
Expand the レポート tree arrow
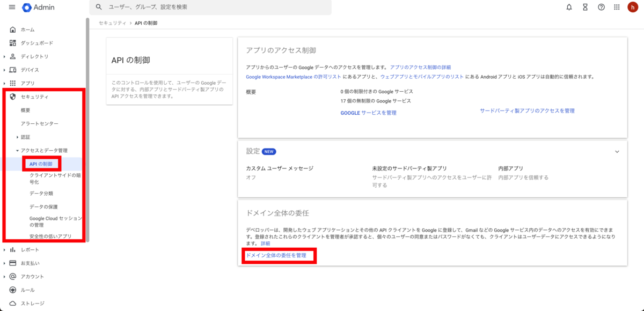coord(4,250)
